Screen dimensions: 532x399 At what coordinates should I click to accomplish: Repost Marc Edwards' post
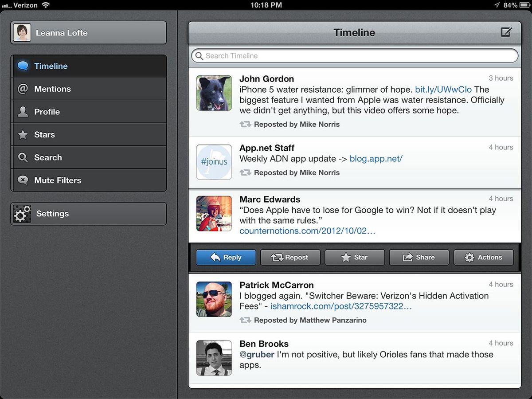(290, 258)
